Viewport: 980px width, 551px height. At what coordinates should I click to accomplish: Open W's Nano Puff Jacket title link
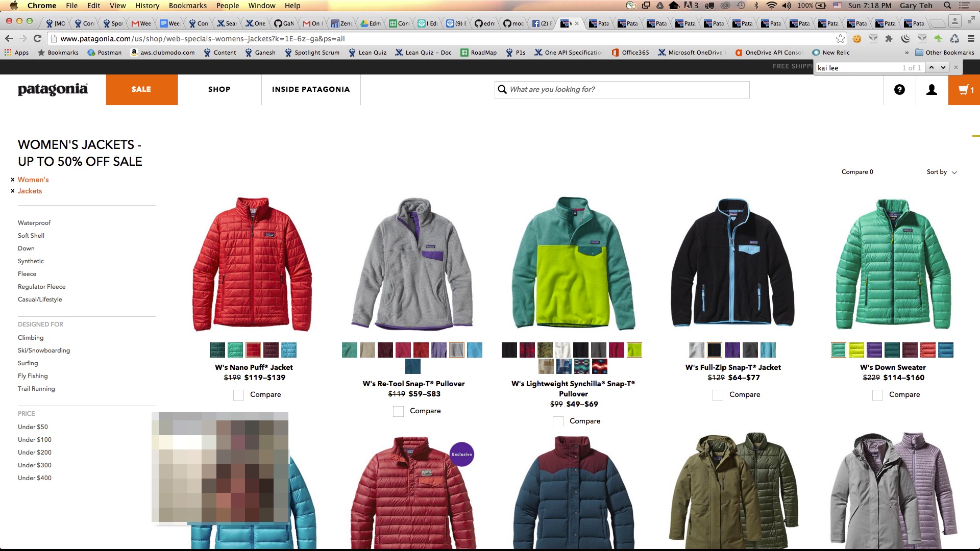click(254, 367)
